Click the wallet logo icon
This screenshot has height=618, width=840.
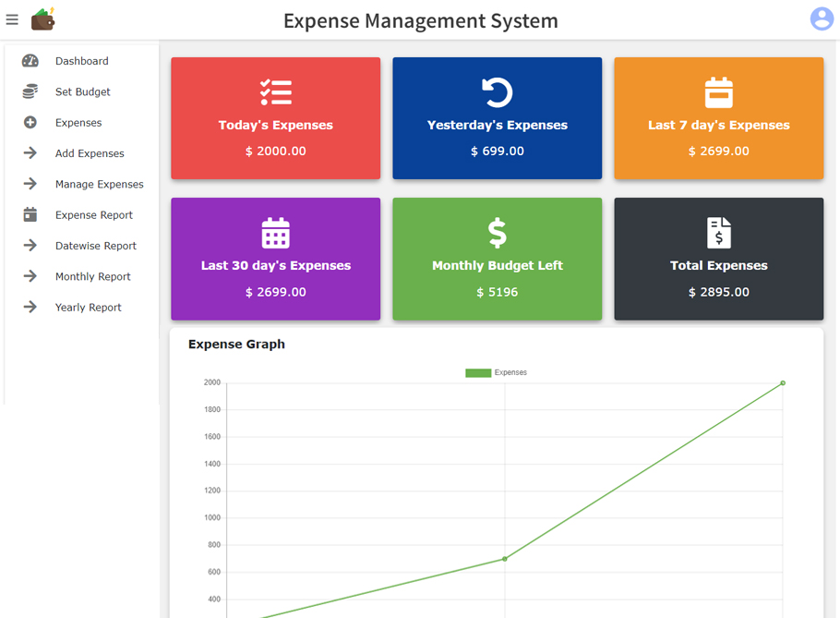pyautogui.click(x=42, y=19)
